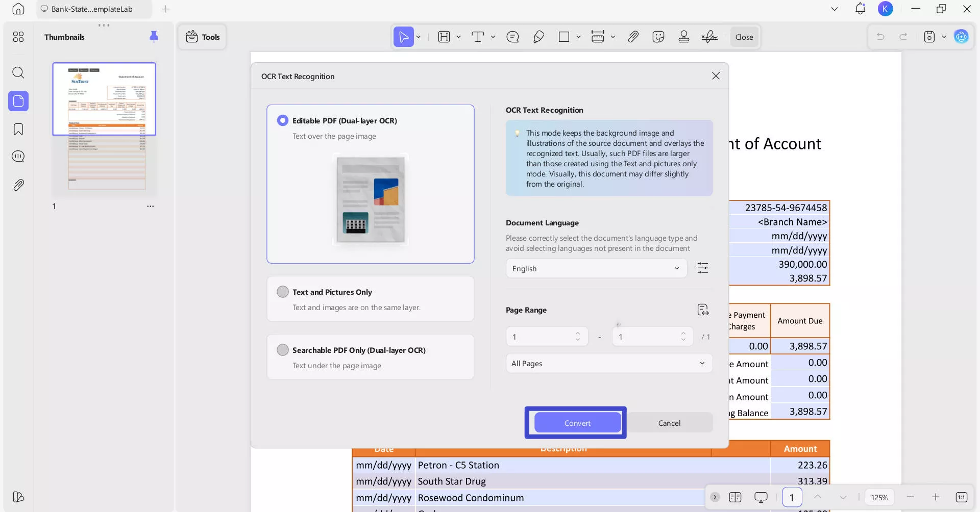980x512 pixels.
Task: Expand the text tool dropdown arrow
Action: [493, 37]
